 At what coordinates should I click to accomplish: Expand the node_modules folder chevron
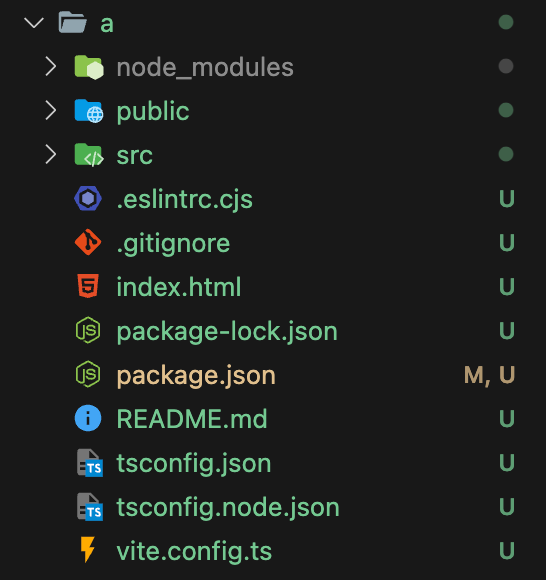click(x=51, y=67)
